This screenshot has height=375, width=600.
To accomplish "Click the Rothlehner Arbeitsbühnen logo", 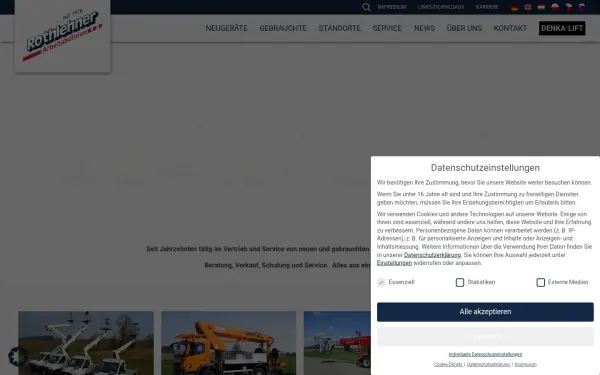I will [x=63, y=36].
